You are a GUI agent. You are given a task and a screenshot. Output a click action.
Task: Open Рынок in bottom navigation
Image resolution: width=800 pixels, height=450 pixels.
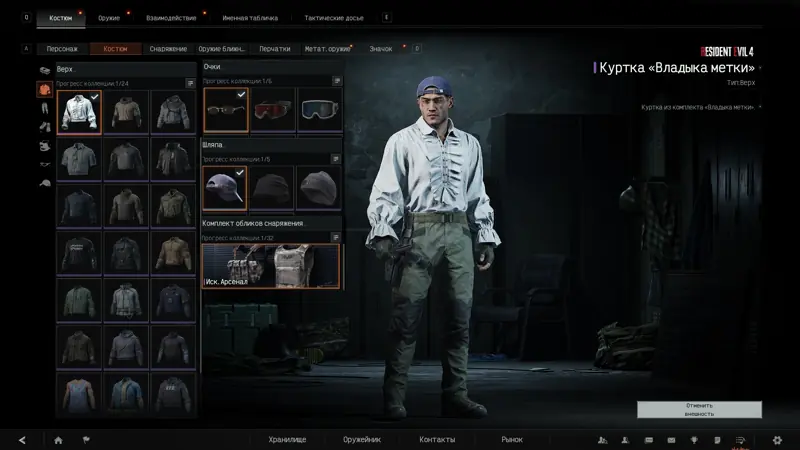(x=512, y=439)
